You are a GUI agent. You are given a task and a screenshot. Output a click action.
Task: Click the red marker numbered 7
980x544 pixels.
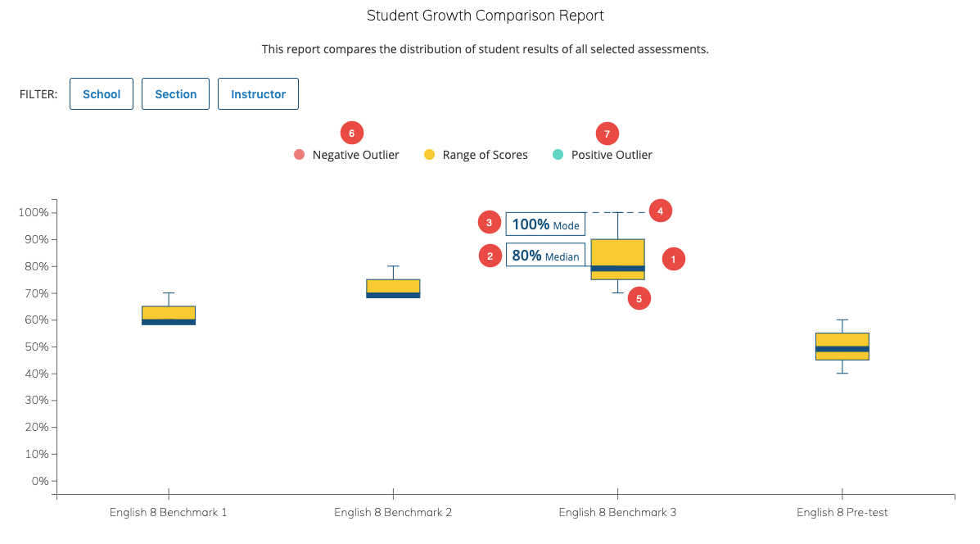tap(607, 134)
